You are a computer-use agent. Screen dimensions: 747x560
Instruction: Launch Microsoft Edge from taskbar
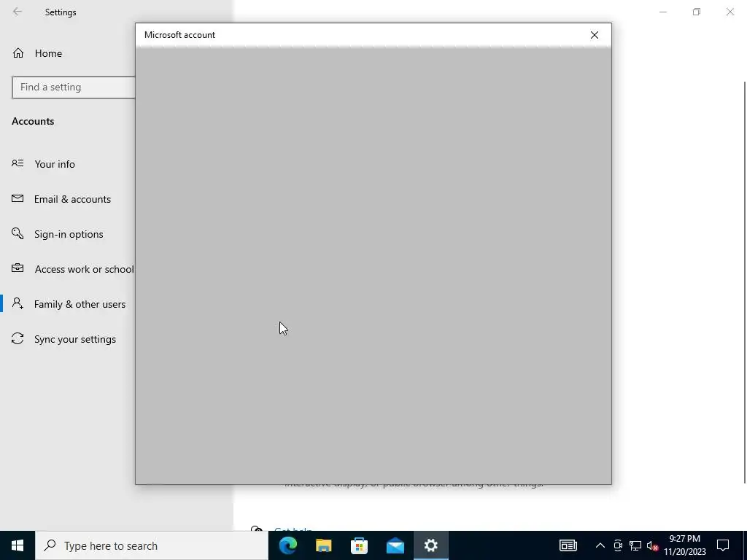pyautogui.click(x=287, y=545)
